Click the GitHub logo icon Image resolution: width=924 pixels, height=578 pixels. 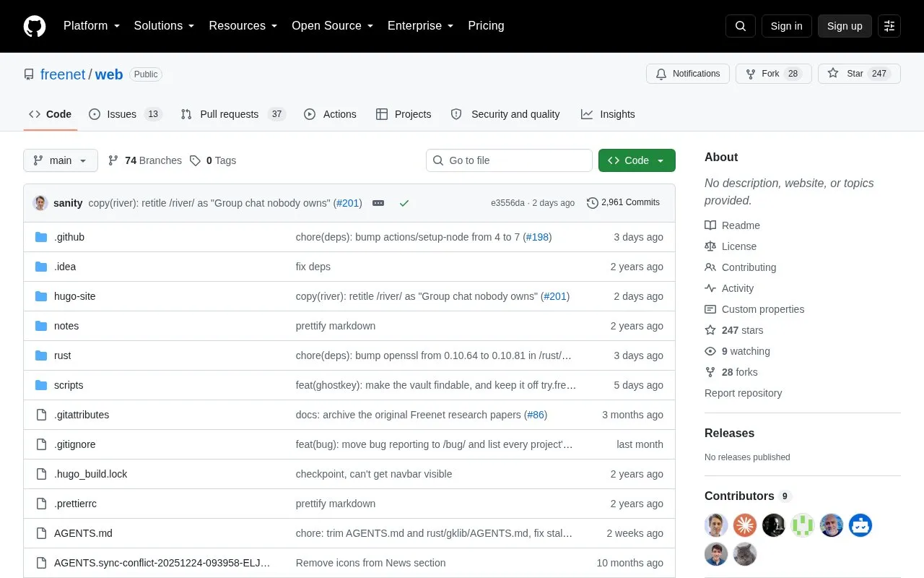click(x=35, y=26)
